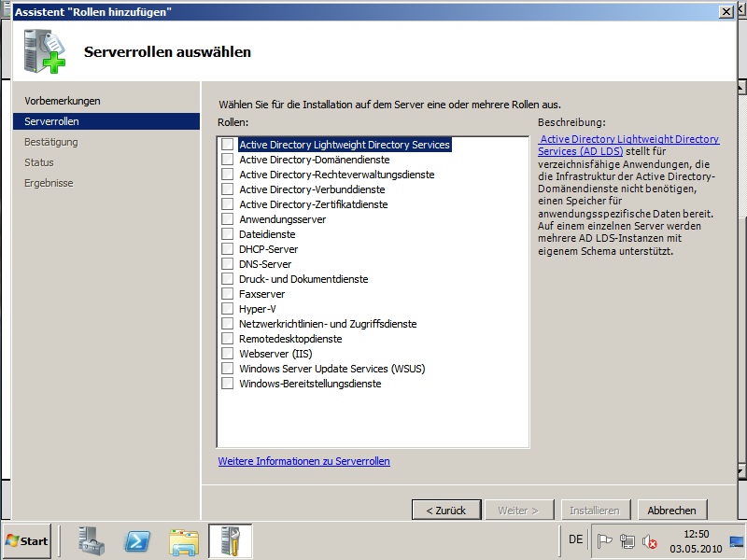Highlight the DNS-Server role label
The image size is (747, 560).
coord(265,264)
